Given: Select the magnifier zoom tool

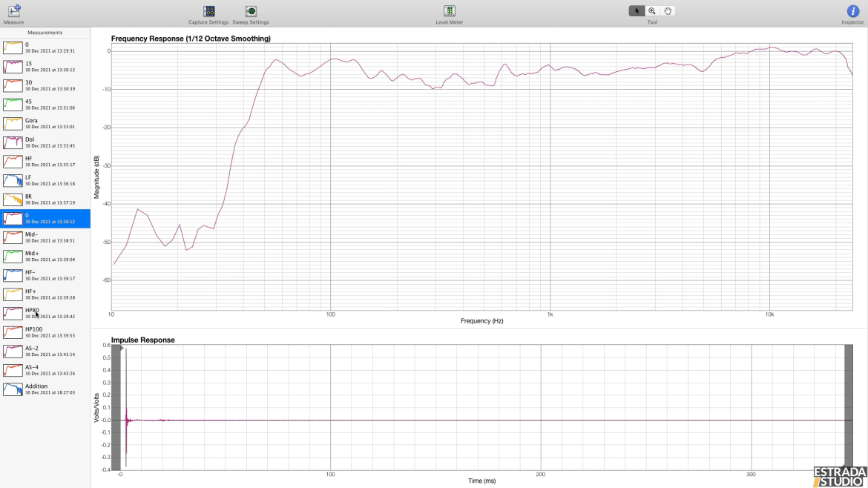Looking at the screenshot, I should 652,10.
